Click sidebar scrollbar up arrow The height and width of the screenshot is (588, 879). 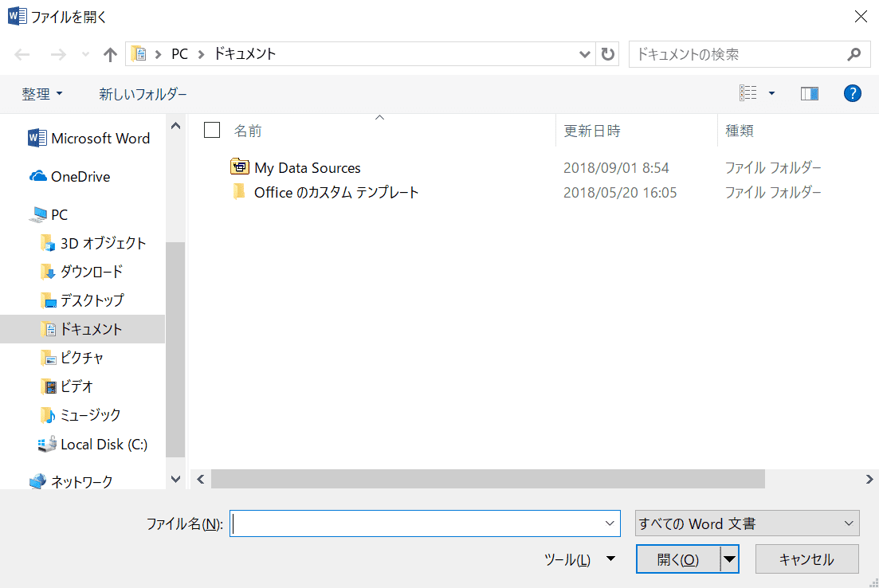tap(175, 126)
